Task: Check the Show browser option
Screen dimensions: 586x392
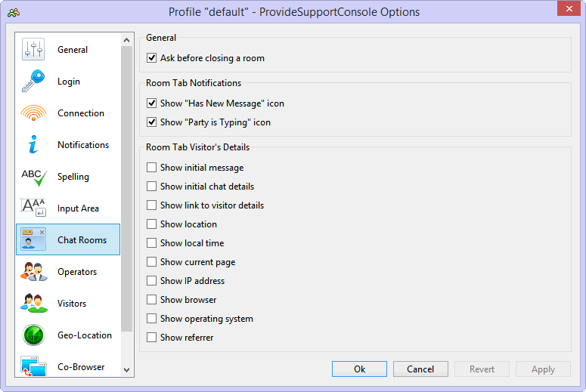Action: tap(151, 299)
